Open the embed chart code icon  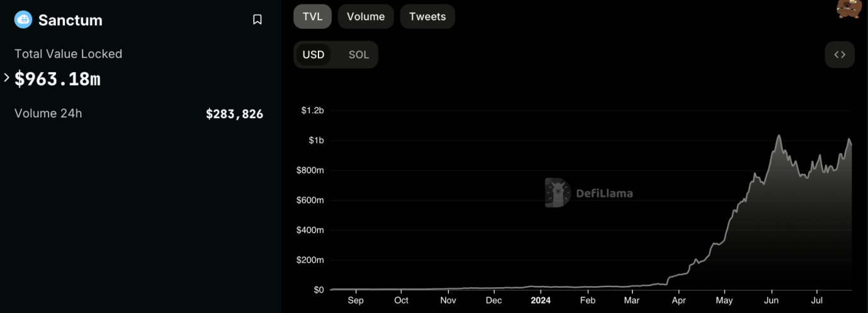840,55
